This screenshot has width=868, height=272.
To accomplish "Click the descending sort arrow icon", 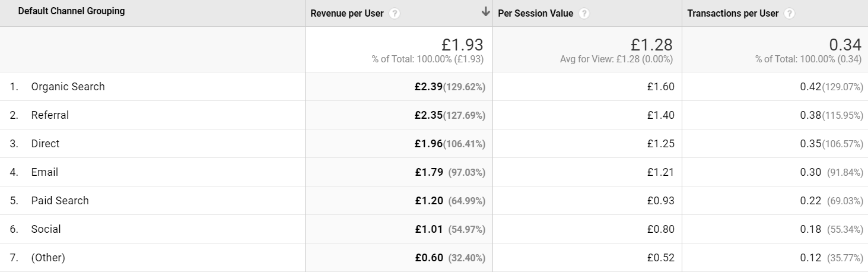I will coord(486,12).
